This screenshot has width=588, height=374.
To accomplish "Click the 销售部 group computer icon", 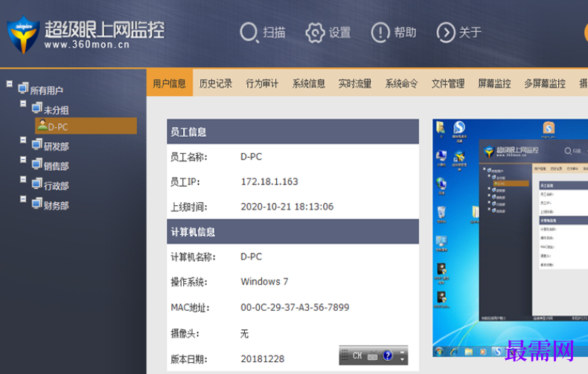I will coord(36,164).
